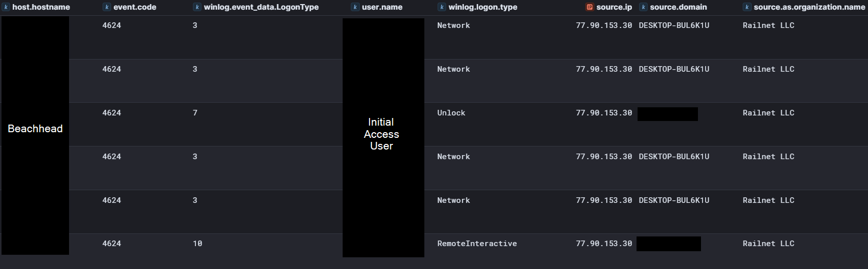The width and height of the screenshot is (868, 269).
Task: Sort by the user.name column header
Action: [x=382, y=7]
